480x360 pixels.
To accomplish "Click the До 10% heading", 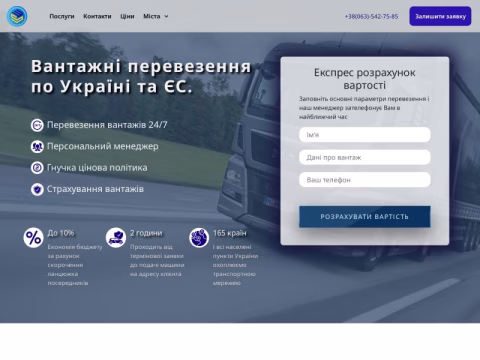I will pyautogui.click(x=61, y=233).
